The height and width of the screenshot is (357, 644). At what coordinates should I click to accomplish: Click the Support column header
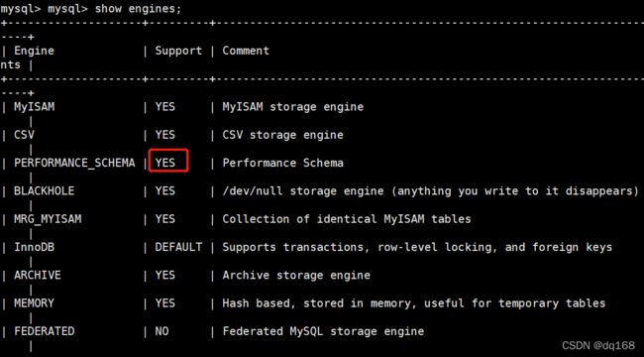click(178, 51)
